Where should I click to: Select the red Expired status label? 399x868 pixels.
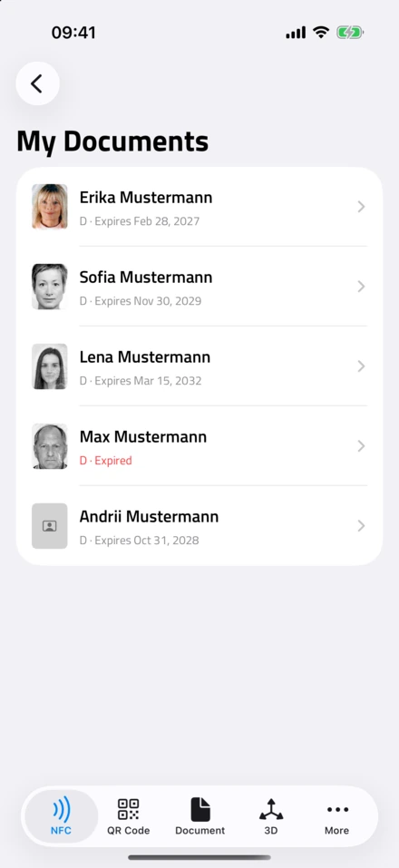[x=106, y=461]
